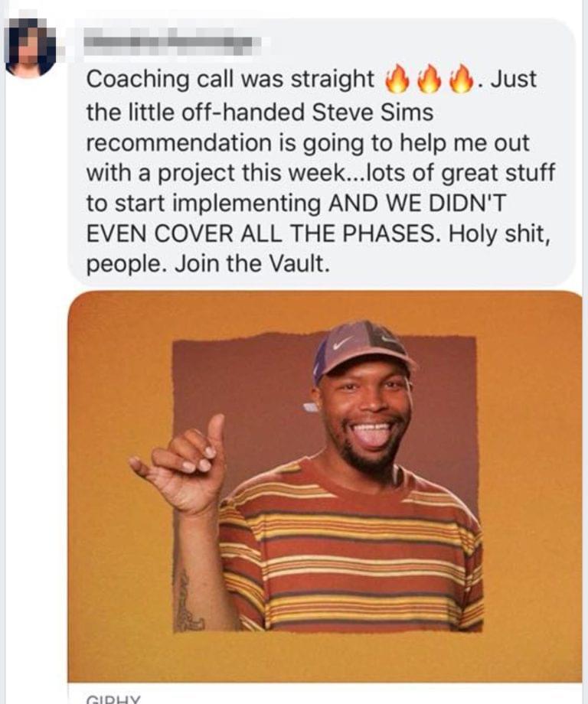This screenshot has height=704, width=588.
Task: Click the words "Steve Sims"
Action: click(x=372, y=112)
